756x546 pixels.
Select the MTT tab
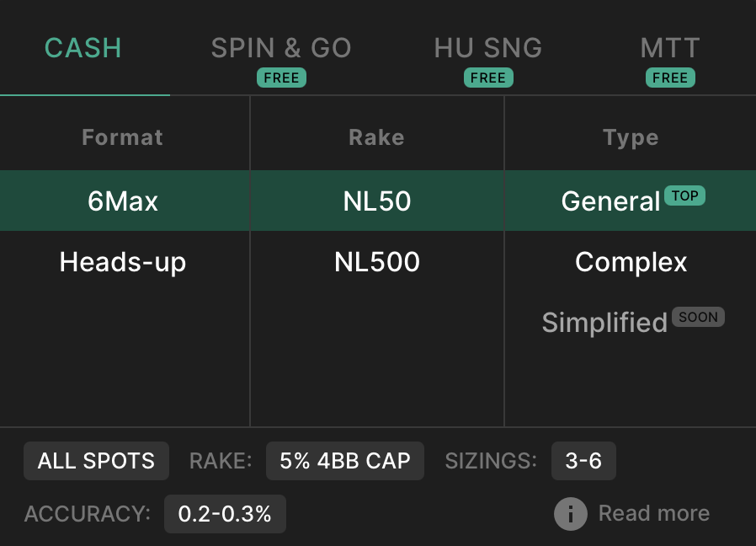[670, 48]
